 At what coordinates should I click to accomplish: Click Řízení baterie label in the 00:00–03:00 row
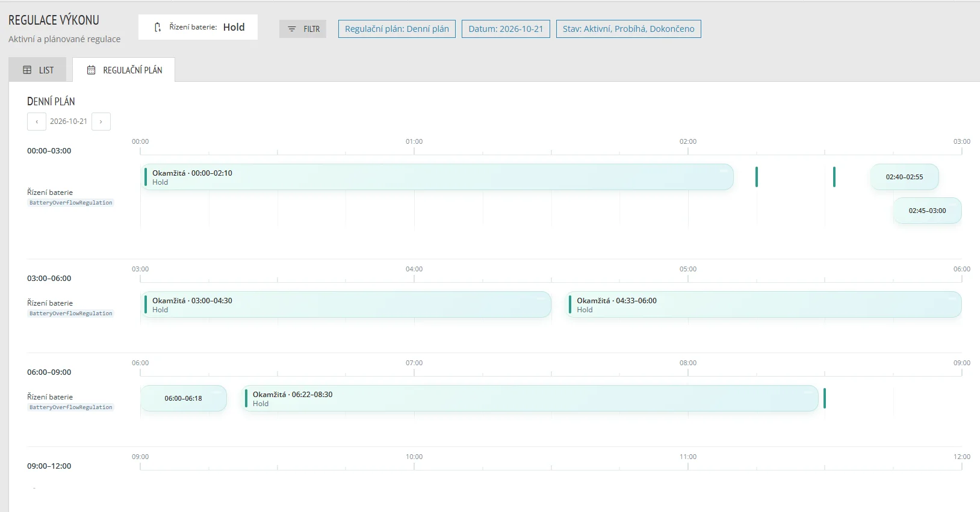click(50, 193)
